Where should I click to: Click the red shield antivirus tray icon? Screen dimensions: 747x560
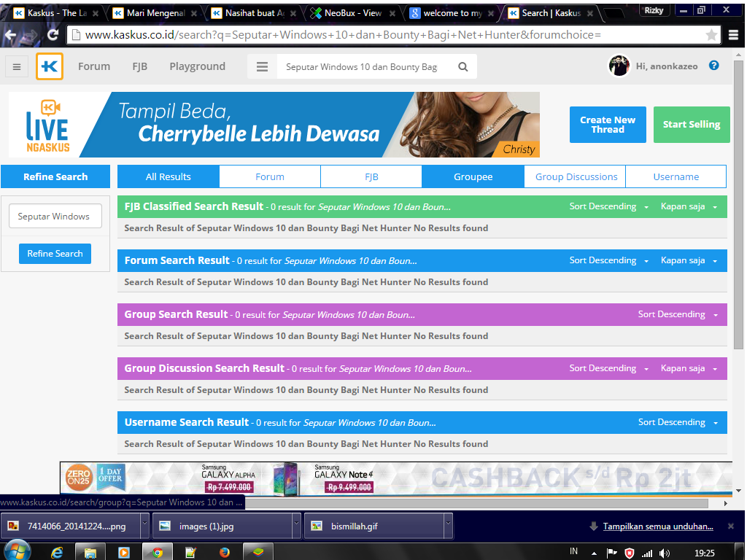(630, 553)
